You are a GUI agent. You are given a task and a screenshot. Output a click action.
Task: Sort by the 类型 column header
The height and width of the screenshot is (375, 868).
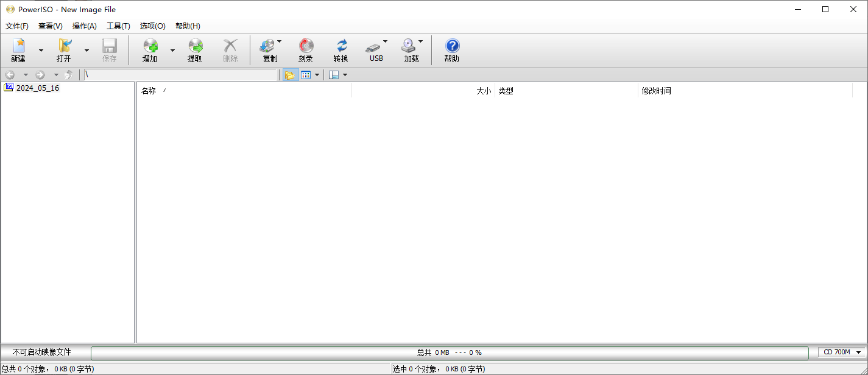pyautogui.click(x=566, y=91)
